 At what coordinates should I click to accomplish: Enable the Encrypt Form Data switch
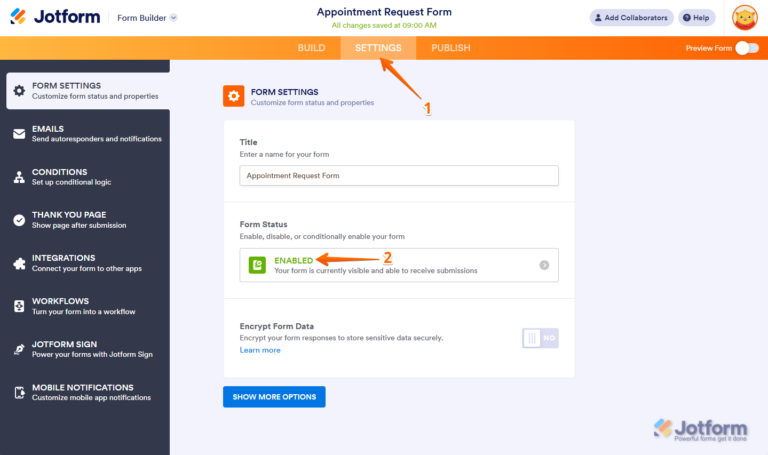pos(540,338)
